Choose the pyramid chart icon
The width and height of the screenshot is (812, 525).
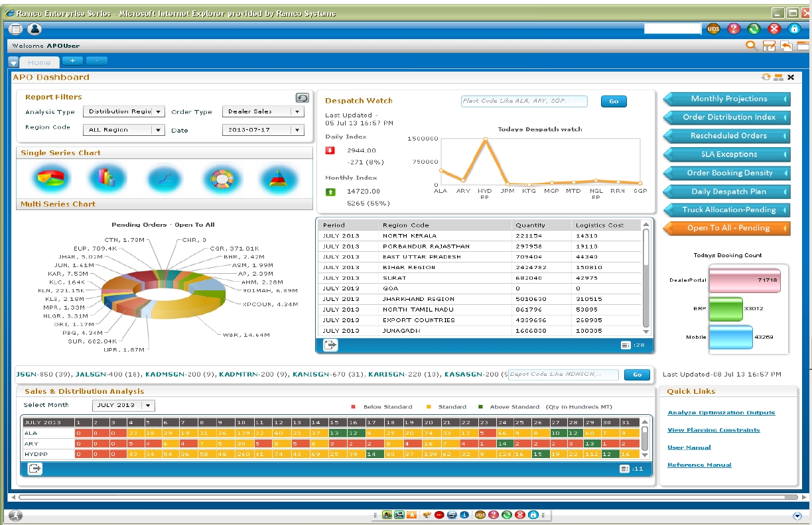(278, 178)
